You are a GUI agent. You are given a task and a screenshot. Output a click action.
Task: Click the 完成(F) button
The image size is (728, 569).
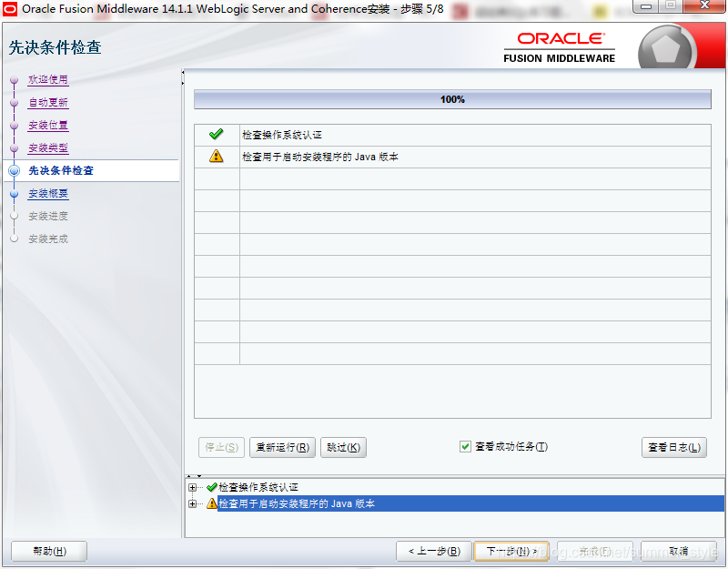[595, 552]
